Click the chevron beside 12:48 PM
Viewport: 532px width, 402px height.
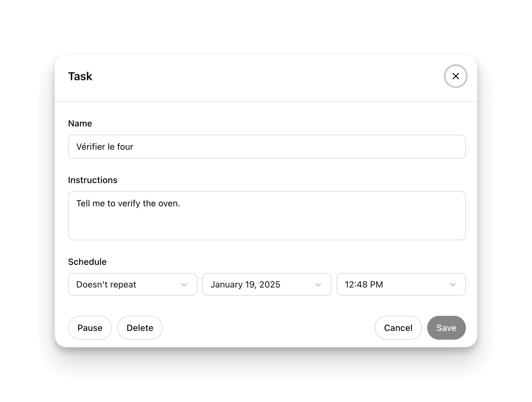(x=453, y=285)
